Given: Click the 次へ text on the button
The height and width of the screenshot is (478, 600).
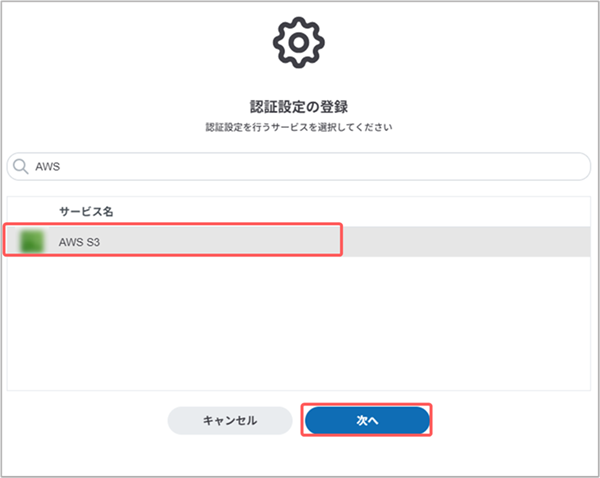Looking at the screenshot, I should (x=367, y=421).
